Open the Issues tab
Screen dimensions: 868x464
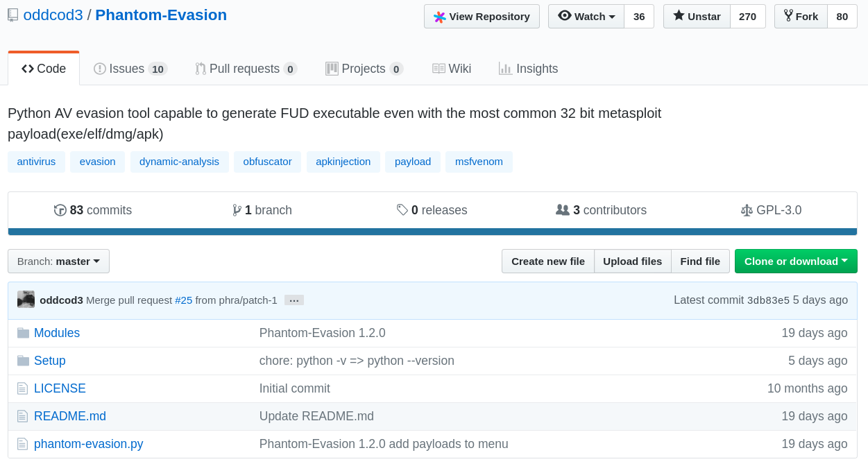pos(130,69)
